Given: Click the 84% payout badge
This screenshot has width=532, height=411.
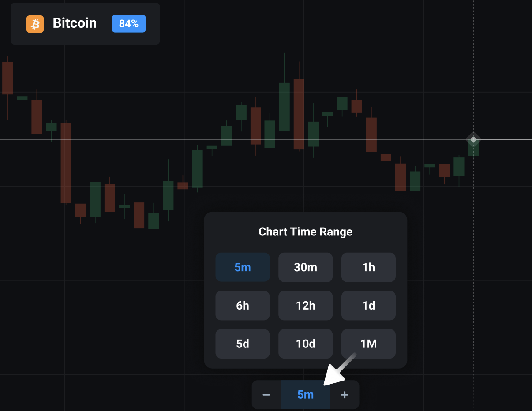Looking at the screenshot, I should coord(129,24).
